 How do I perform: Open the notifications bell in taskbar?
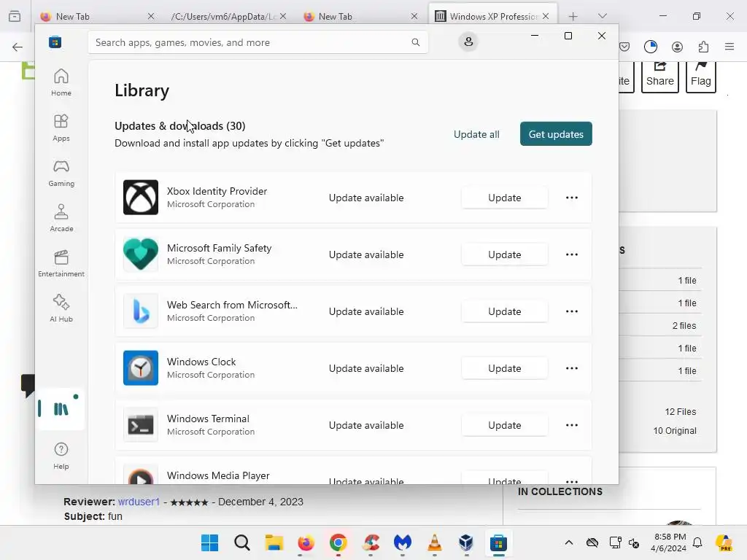pos(697,542)
